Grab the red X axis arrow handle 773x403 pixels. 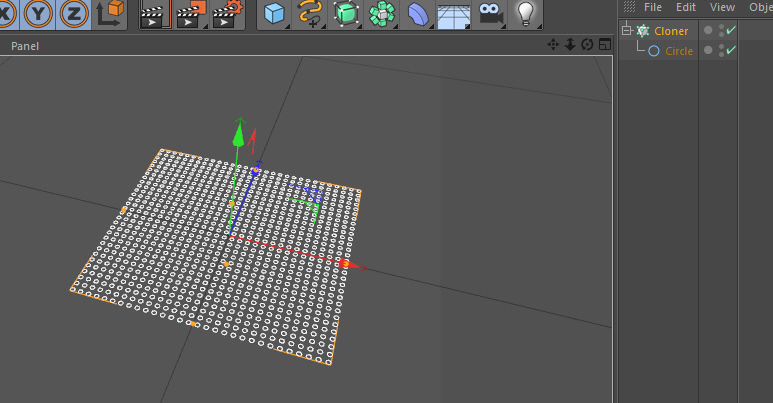tap(351, 265)
